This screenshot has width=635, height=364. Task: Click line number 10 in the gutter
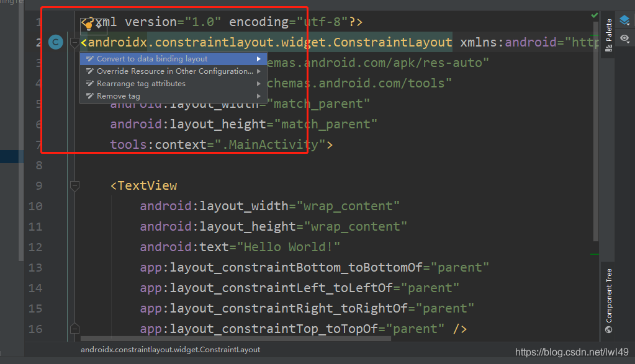35,206
